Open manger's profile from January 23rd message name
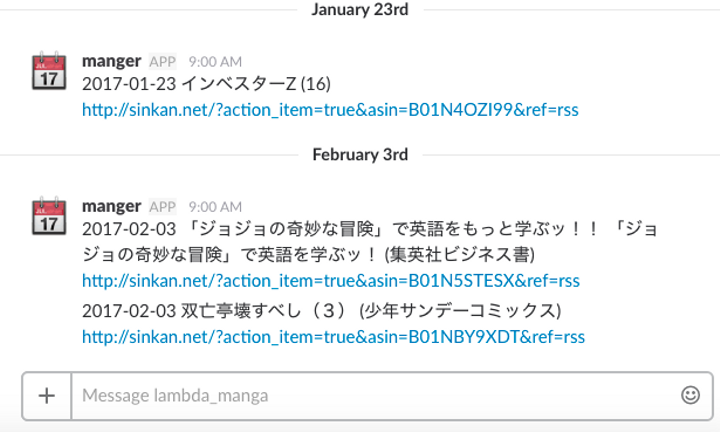The image size is (720, 432). [x=111, y=61]
